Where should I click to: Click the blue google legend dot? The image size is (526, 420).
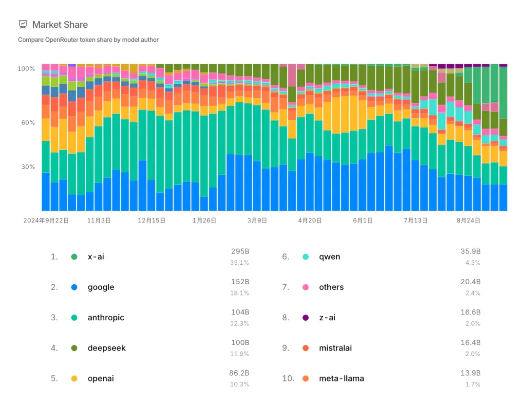[x=75, y=287]
